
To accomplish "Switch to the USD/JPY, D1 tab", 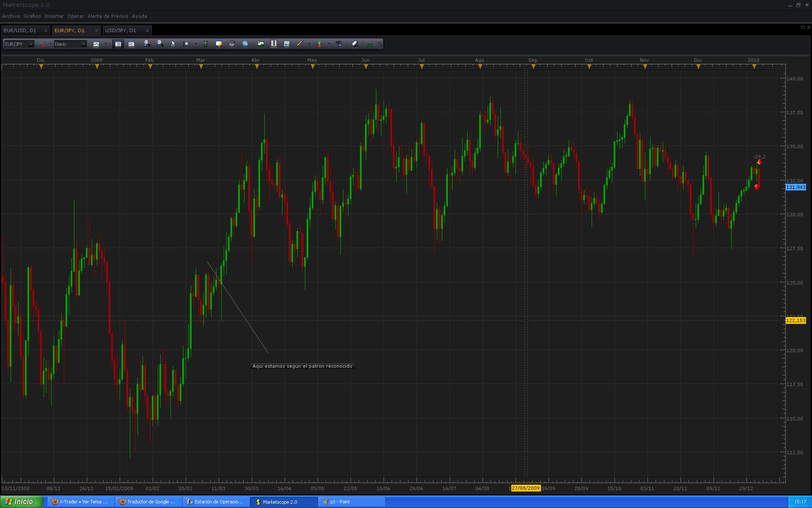I will click(121, 30).
